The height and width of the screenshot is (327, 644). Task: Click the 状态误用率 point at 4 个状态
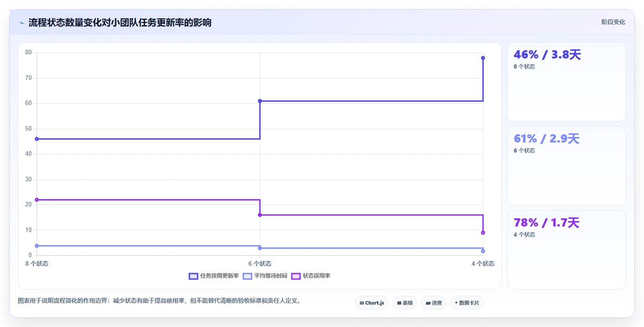[483, 232]
